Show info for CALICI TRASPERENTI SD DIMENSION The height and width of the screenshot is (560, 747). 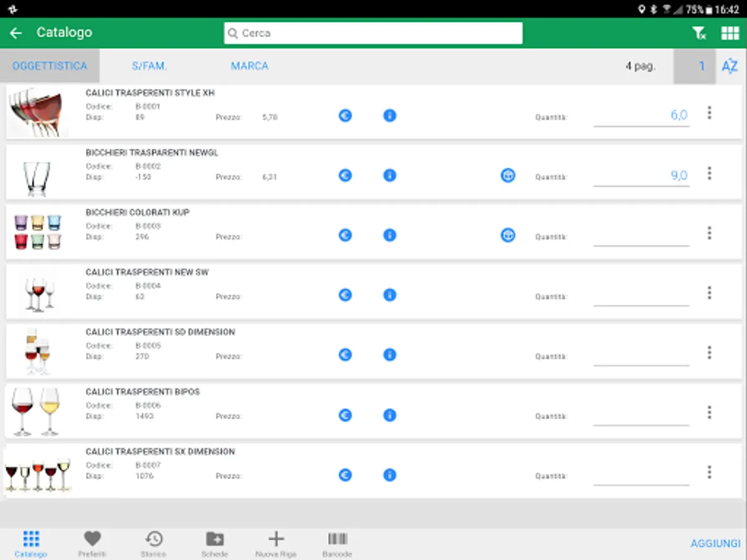pos(390,355)
